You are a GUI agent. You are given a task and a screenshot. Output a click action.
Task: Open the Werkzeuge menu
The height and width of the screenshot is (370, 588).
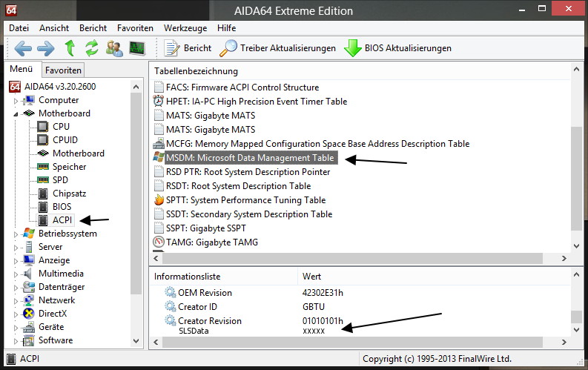[185, 28]
